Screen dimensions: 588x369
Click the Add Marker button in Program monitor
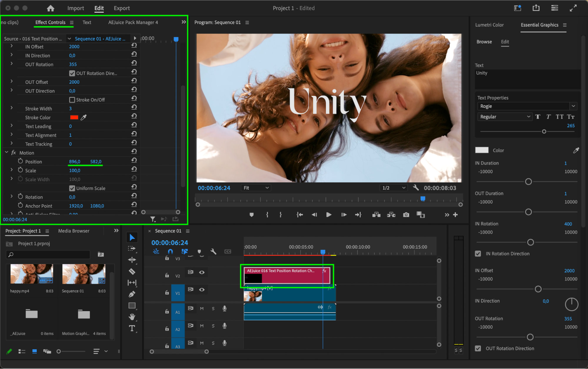click(251, 215)
